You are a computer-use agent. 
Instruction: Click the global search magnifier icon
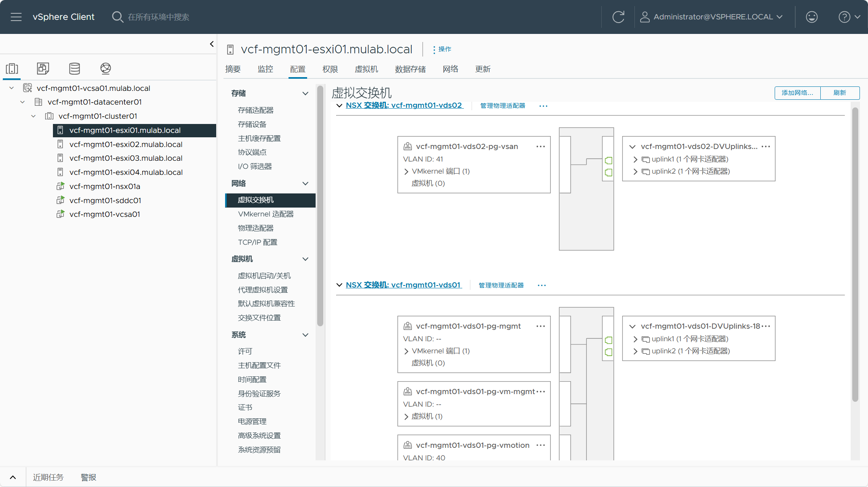[x=117, y=17]
